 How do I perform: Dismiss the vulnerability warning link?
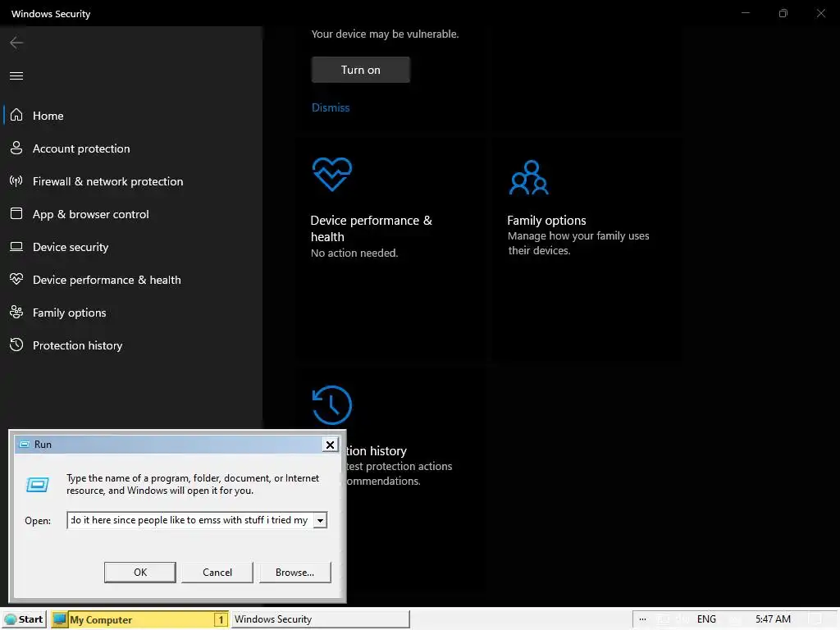(x=331, y=107)
